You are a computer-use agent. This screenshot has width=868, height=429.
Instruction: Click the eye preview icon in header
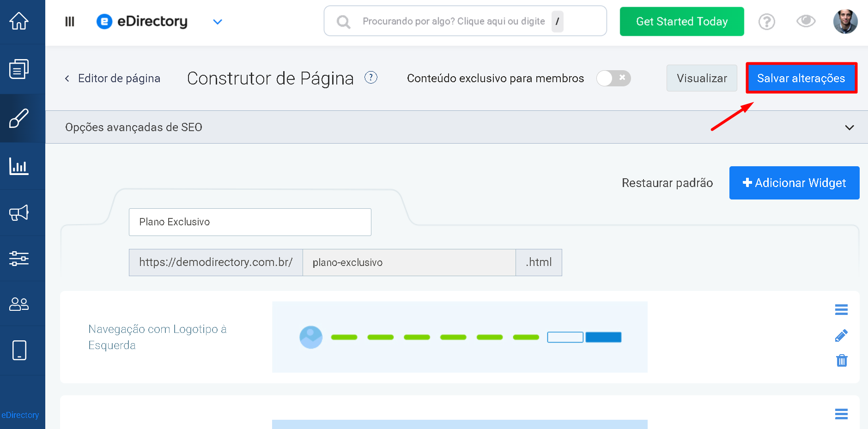pos(806,21)
